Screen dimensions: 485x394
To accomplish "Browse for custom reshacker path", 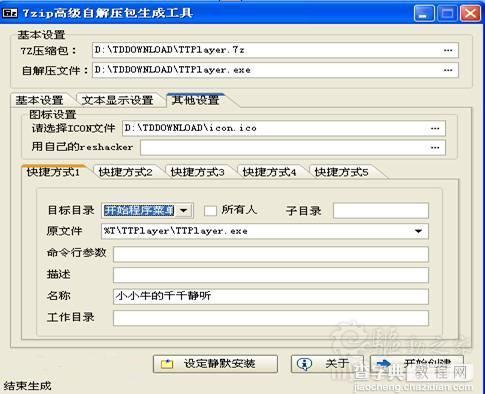I will coord(435,148).
